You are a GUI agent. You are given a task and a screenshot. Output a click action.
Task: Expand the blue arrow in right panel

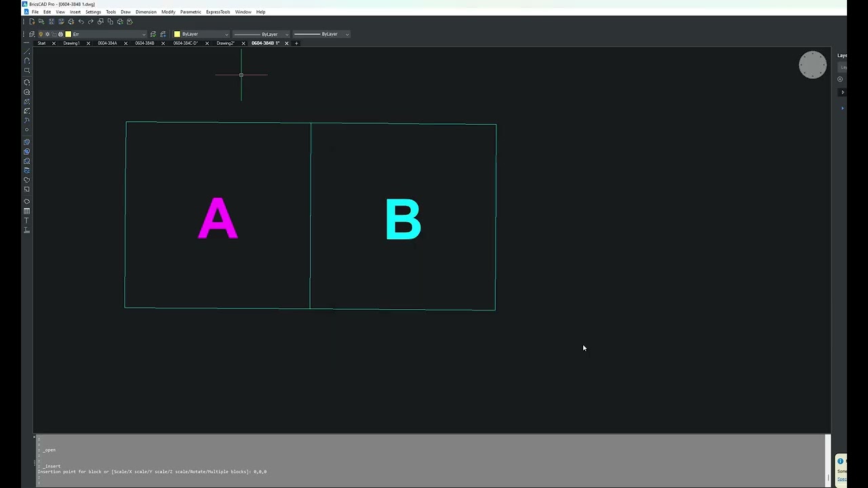tap(843, 108)
